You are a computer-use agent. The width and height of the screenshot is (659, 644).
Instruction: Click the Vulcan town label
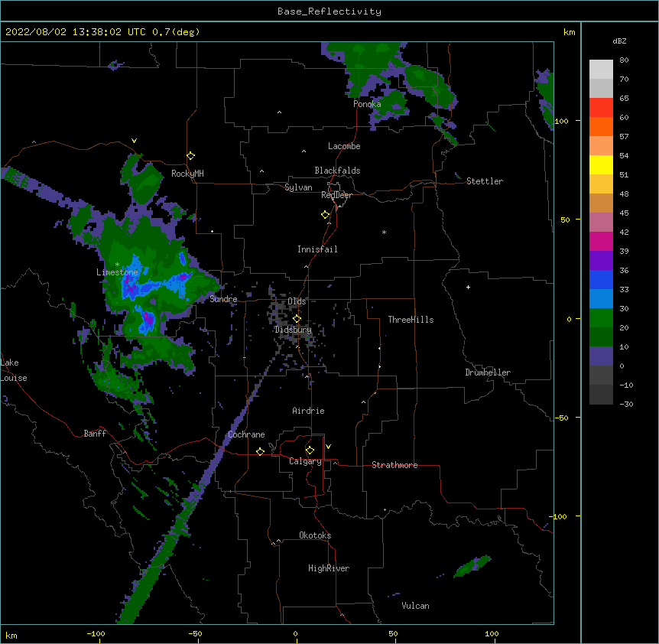point(415,606)
